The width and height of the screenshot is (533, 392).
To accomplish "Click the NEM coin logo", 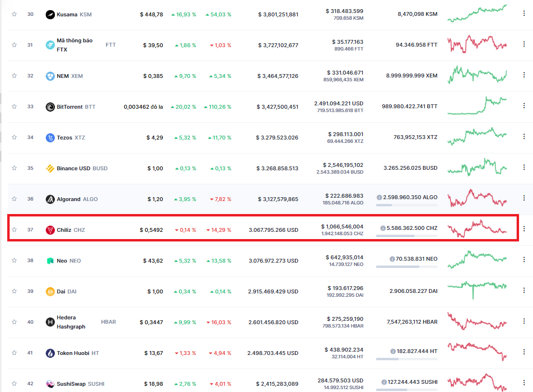I will tap(50, 76).
